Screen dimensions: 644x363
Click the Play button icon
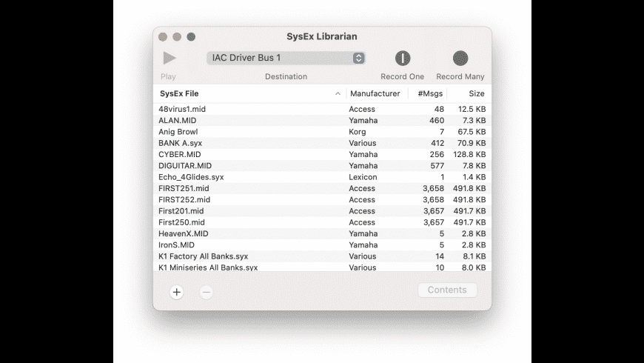point(170,58)
